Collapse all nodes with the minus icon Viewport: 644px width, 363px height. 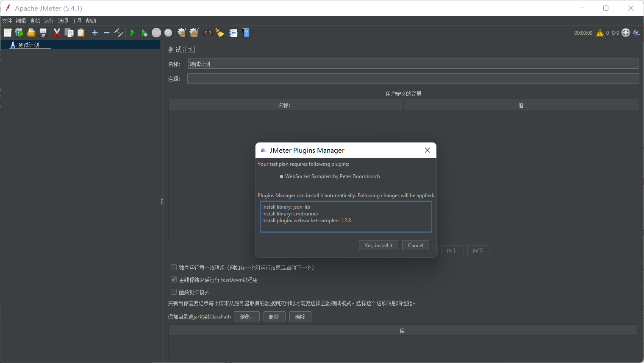107,33
